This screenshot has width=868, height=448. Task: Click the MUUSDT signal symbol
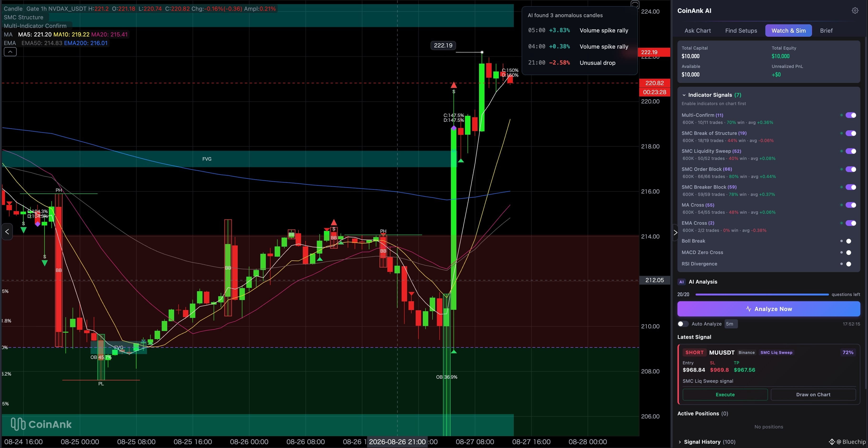point(722,353)
